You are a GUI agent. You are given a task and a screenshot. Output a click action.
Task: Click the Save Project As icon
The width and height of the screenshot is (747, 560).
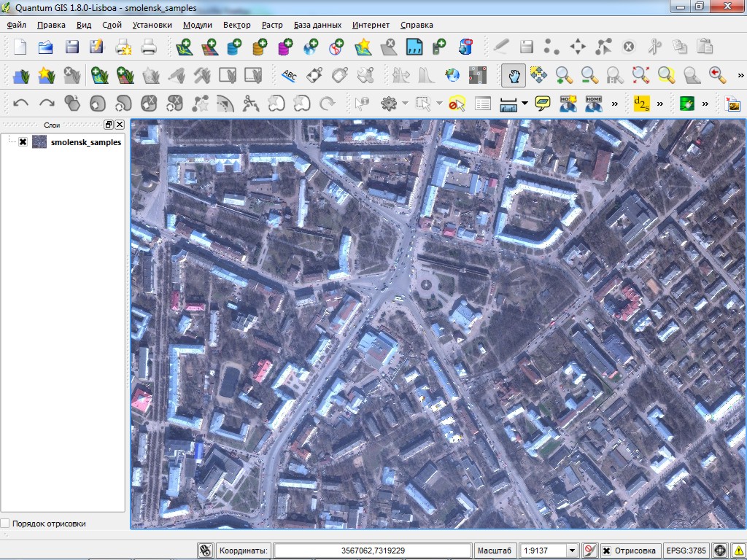tap(97, 47)
